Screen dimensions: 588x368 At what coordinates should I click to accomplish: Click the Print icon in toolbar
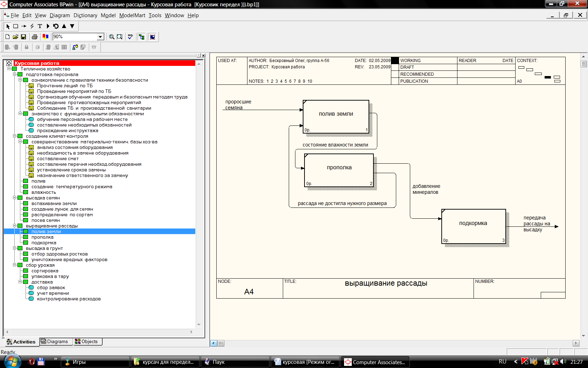click(34, 37)
